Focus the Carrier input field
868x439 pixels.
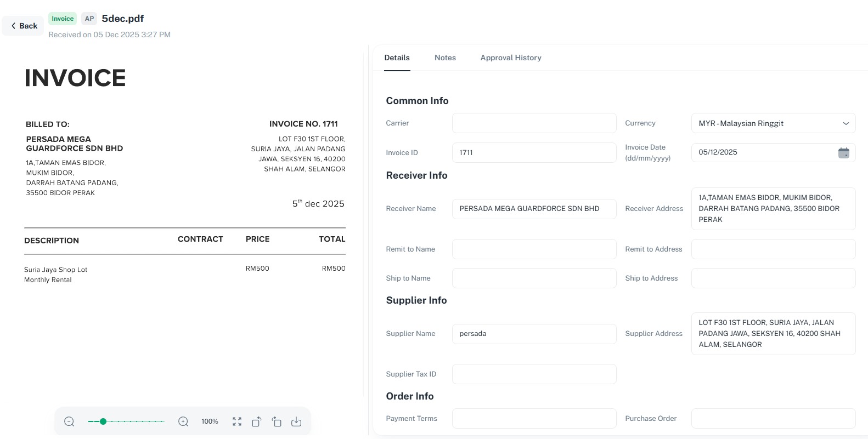[x=534, y=123]
